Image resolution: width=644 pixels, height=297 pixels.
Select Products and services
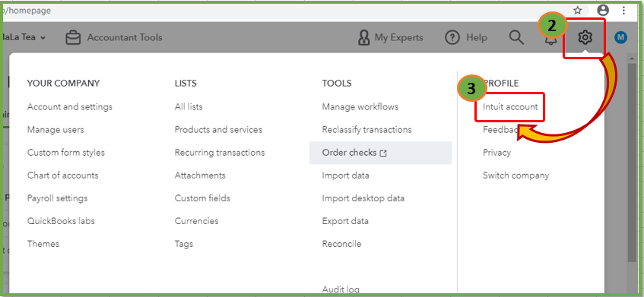pyautogui.click(x=218, y=130)
